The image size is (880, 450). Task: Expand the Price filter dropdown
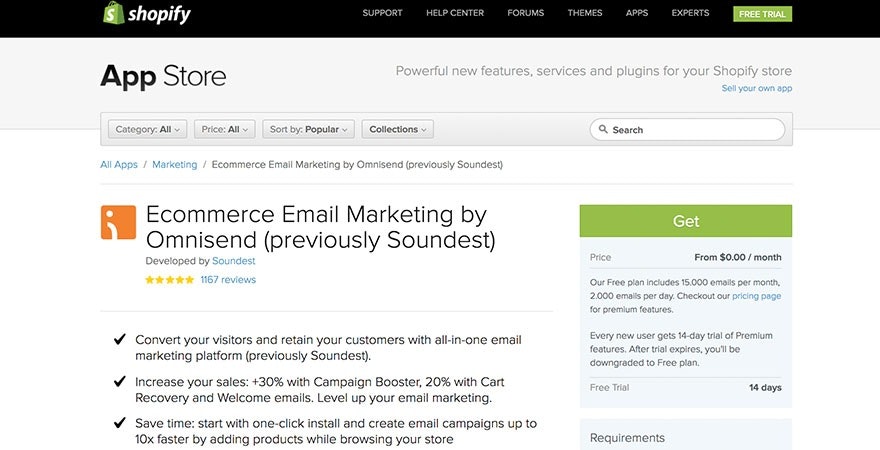coord(224,129)
